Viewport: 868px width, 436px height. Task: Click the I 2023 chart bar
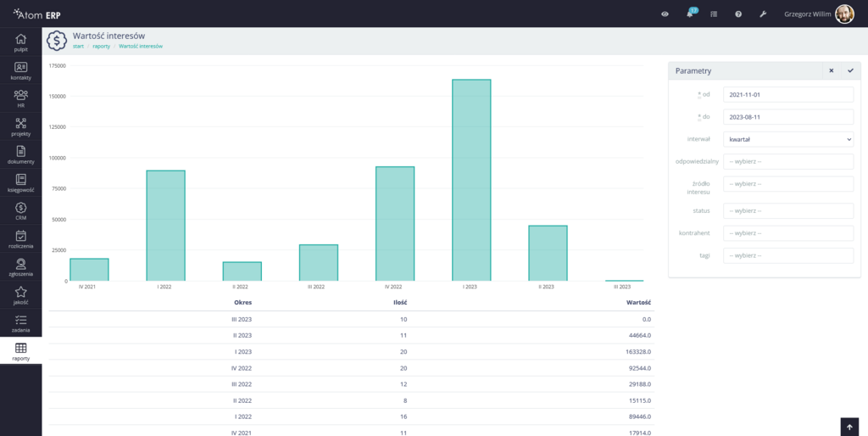click(471, 180)
